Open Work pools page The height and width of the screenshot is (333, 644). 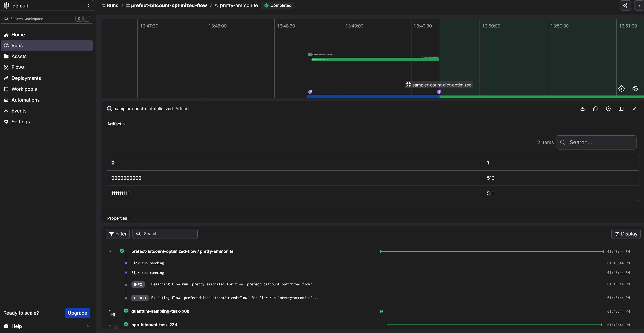(24, 89)
